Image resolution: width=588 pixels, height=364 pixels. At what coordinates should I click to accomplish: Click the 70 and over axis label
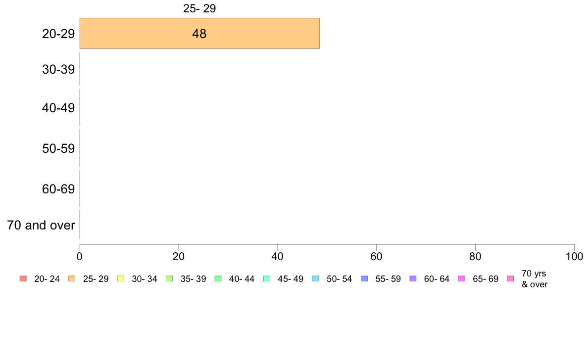tap(41, 226)
